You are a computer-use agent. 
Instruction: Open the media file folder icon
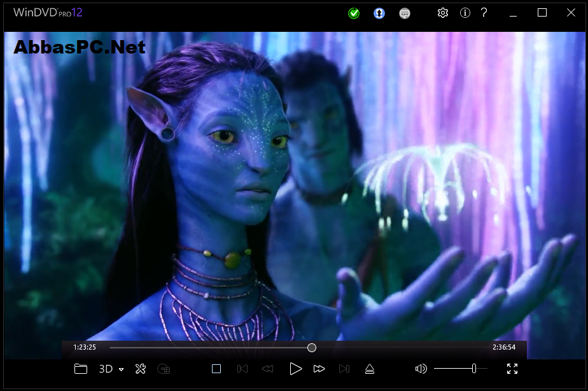tap(81, 369)
